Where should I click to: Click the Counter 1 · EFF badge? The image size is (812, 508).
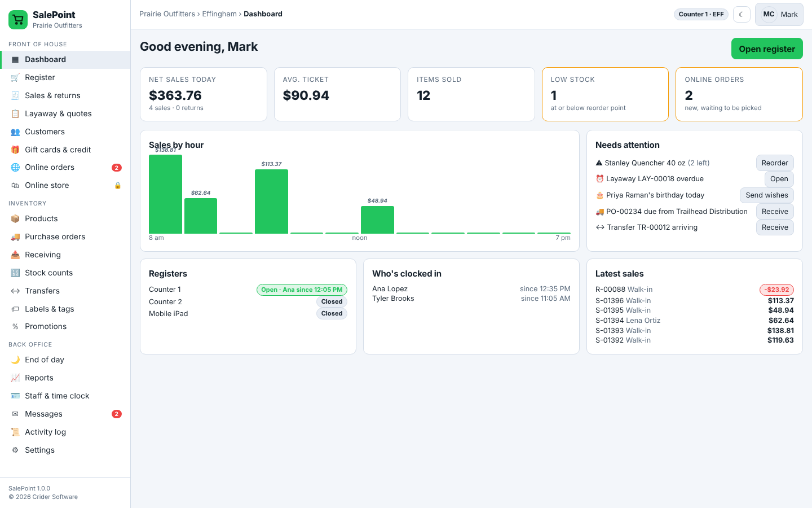(701, 15)
